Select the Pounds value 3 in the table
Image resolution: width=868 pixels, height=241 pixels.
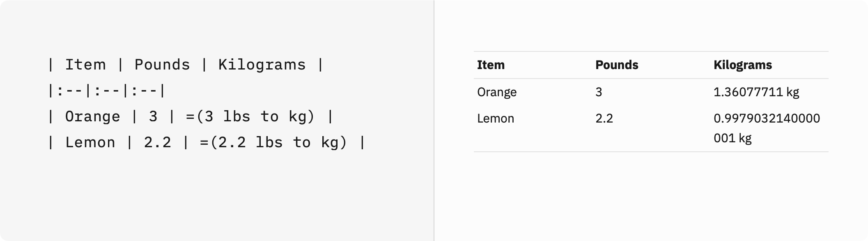tap(599, 92)
